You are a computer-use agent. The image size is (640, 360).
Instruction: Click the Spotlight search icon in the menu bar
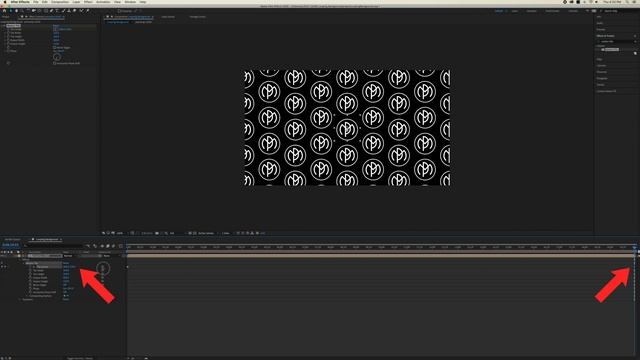click(628, 2)
